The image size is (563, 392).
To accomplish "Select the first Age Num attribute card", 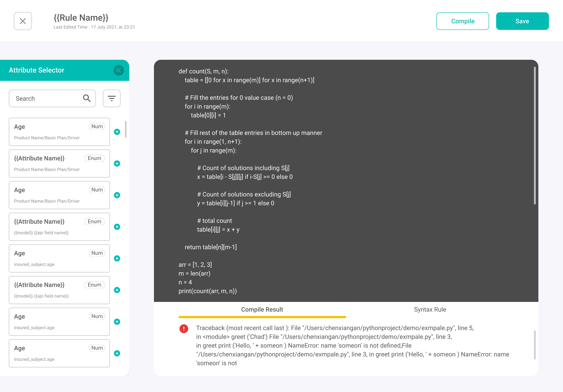I will tap(59, 132).
